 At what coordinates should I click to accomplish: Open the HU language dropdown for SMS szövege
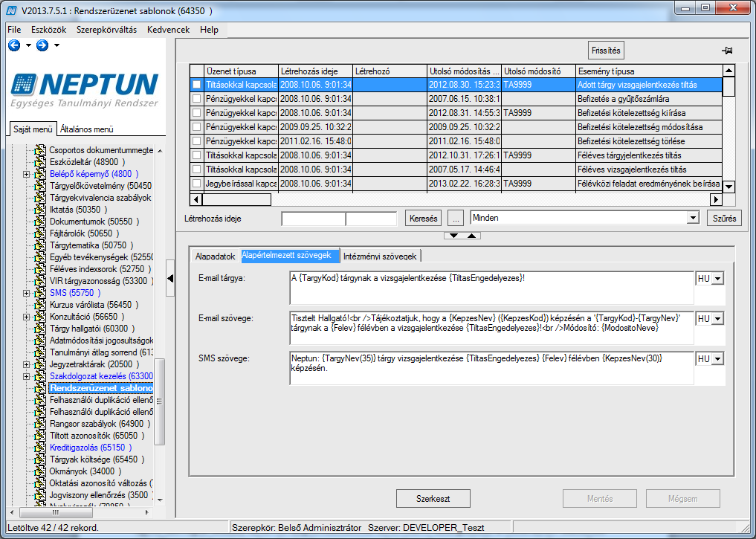click(718, 358)
